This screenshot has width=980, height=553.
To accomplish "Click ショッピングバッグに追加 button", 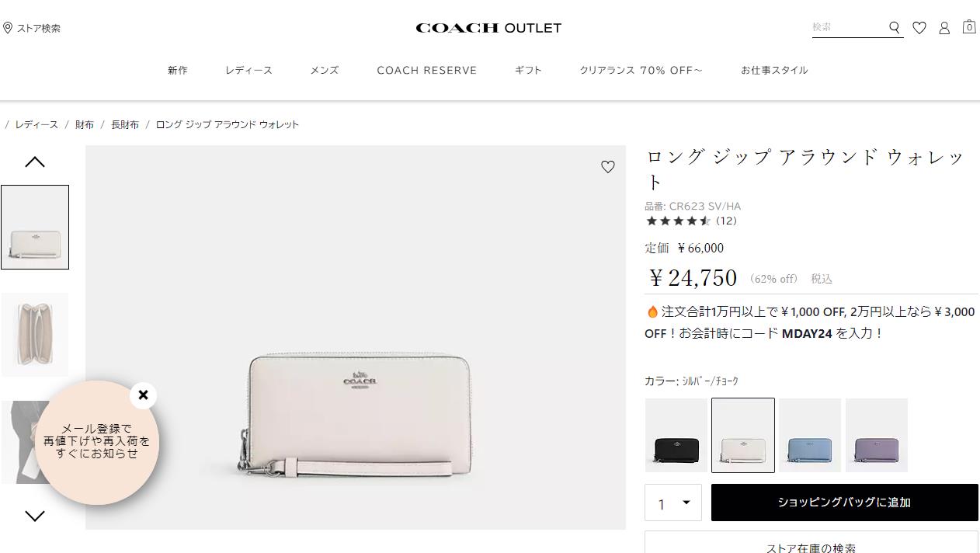I will pyautogui.click(x=845, y=503).
